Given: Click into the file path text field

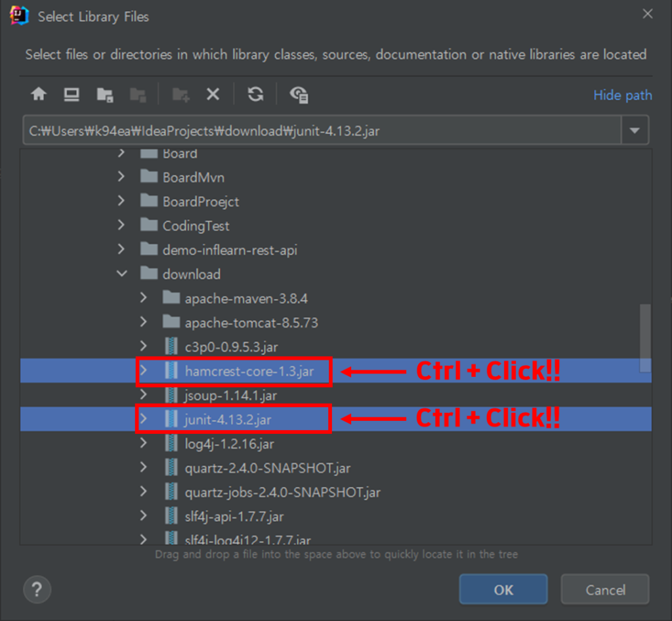Looking at the screenshot, I should click(x=322, y=131).
